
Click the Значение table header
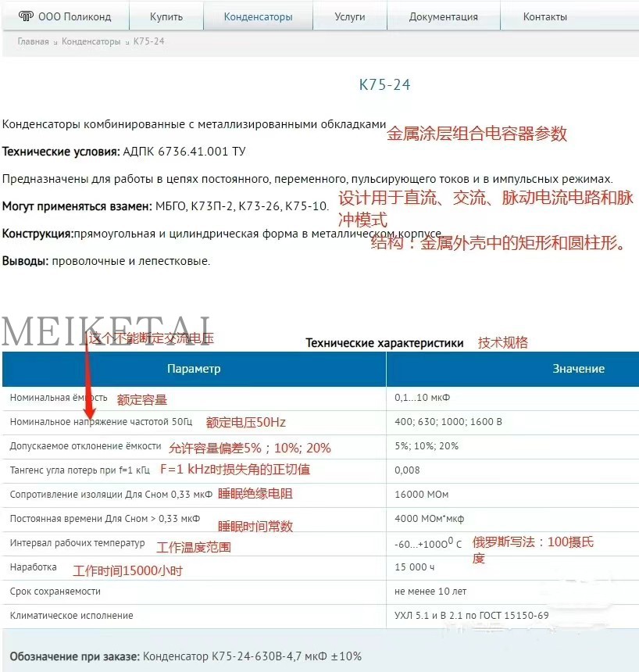pyautogui.click(x=578, y=369)
